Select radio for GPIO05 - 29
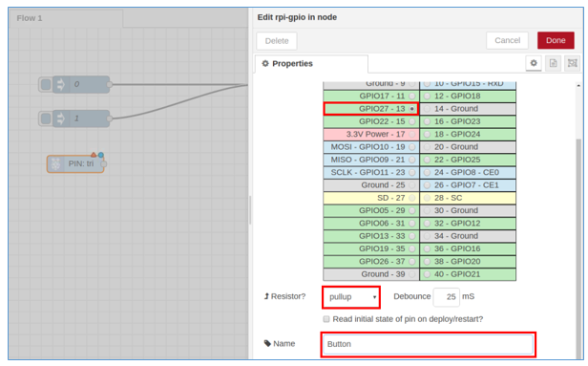588x366 pixels. pos(412,210)
